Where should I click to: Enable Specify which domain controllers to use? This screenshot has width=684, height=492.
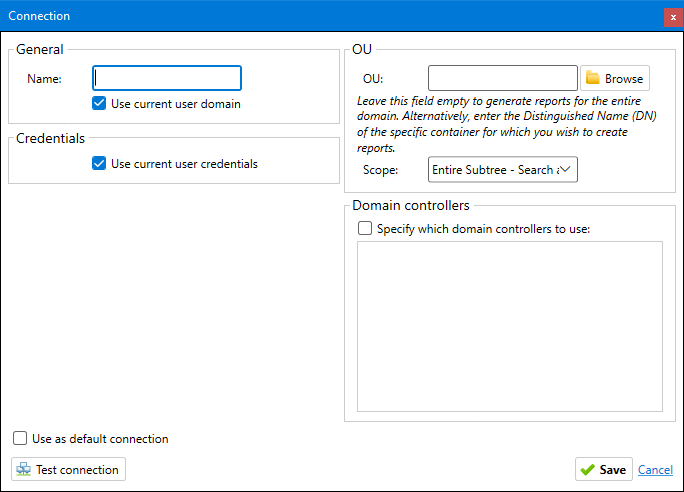tap(365, 228)
